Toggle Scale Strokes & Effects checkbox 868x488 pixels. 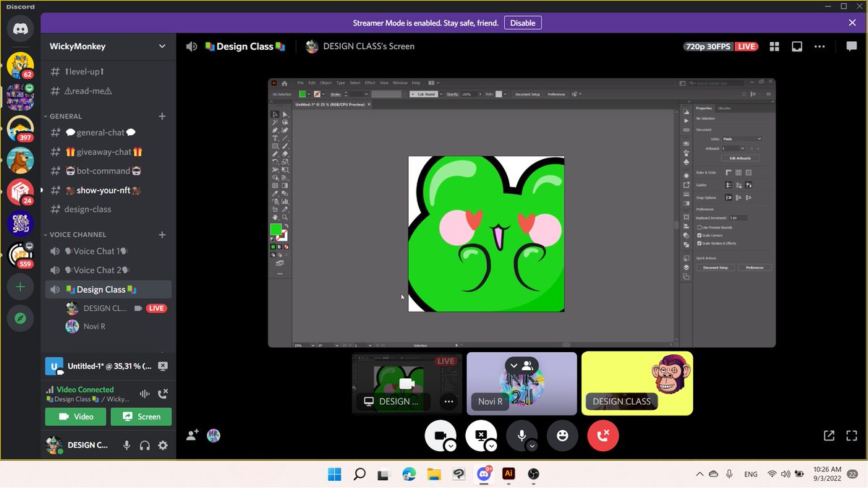(699, 243)
